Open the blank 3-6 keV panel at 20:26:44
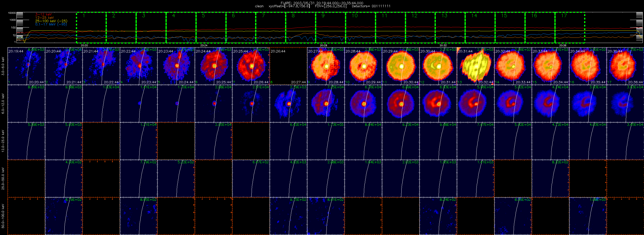 point(288,66)
